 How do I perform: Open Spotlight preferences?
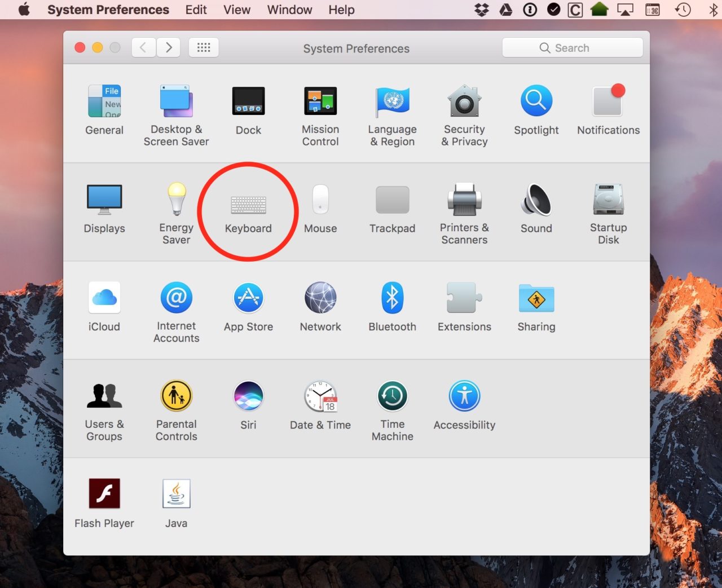pyautogui.click(x=536, y=110)
